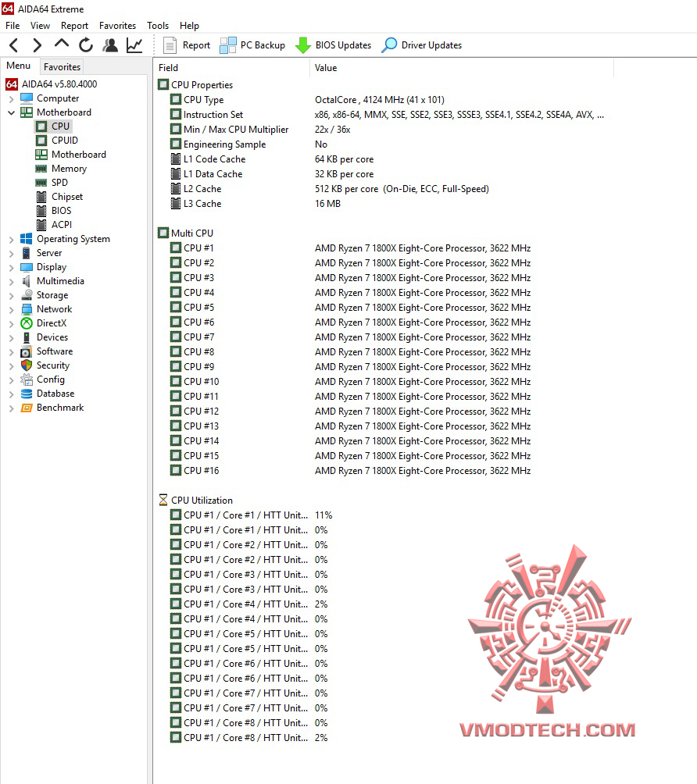Expand the Operating System node

11,240
